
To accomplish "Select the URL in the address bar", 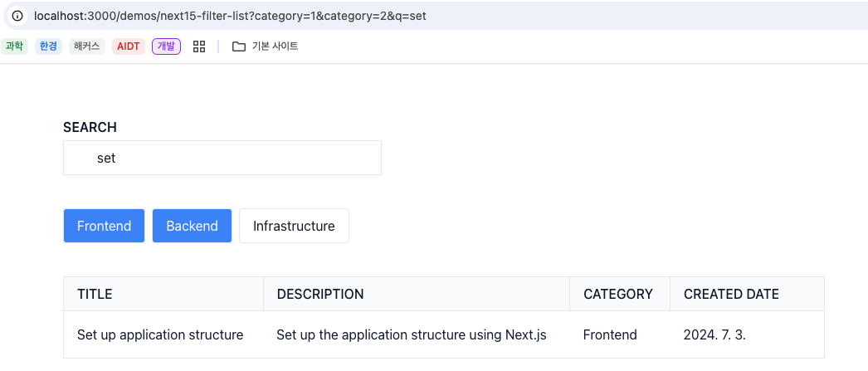I will 231,16.
